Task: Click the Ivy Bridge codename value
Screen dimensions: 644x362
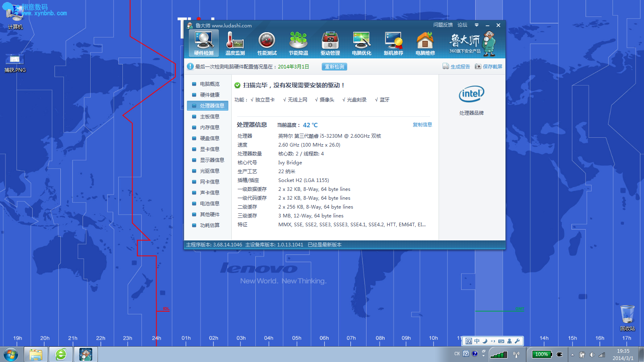Action: click(290, 163)
